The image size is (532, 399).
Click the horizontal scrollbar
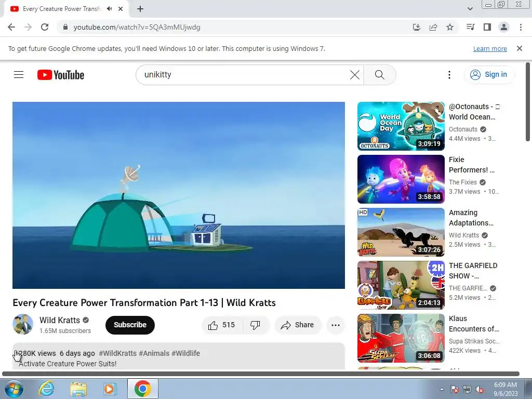tap(261, 374)
